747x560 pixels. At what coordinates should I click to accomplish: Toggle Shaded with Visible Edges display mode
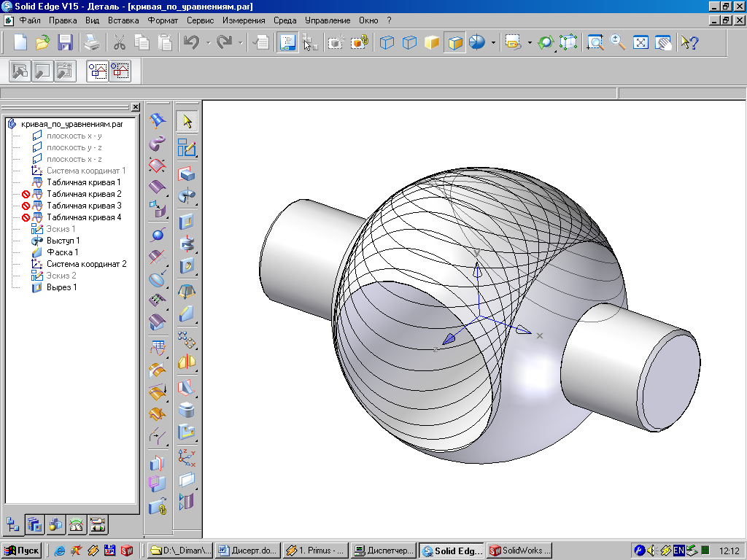click(x=455, y=42)
